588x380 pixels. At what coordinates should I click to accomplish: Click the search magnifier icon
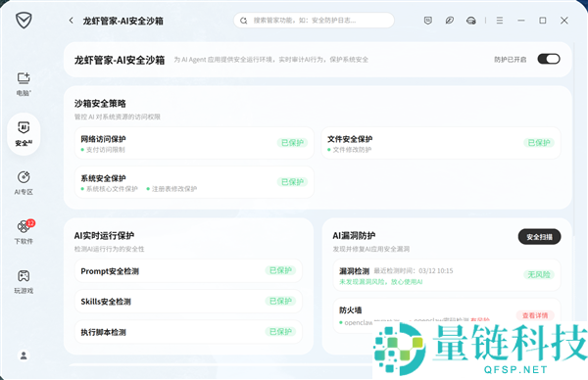pos(244,21)
